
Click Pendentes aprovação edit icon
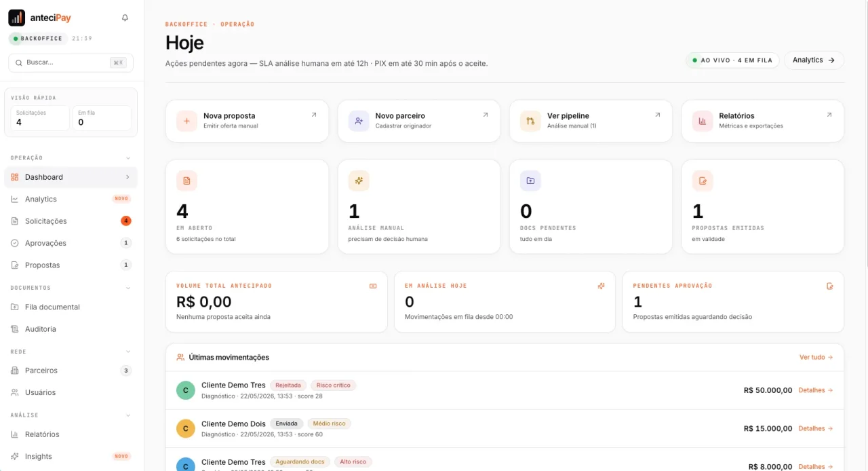(829, 286)
